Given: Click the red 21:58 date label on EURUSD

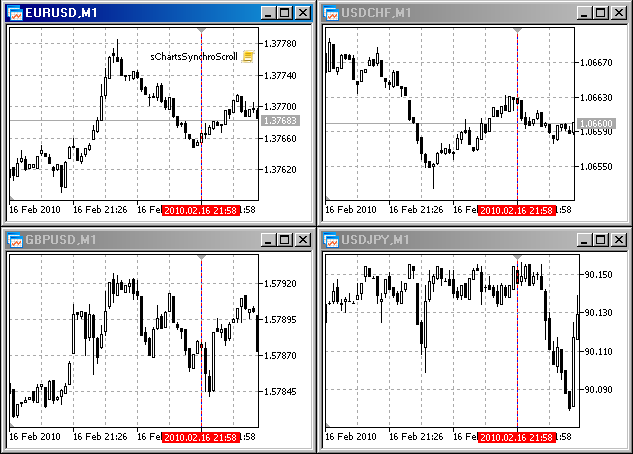Looking at the screenshot, I should click(x=201, y=210).
